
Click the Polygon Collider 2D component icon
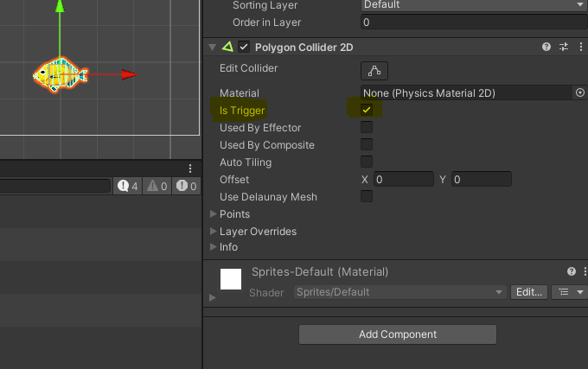coord(227,47)
